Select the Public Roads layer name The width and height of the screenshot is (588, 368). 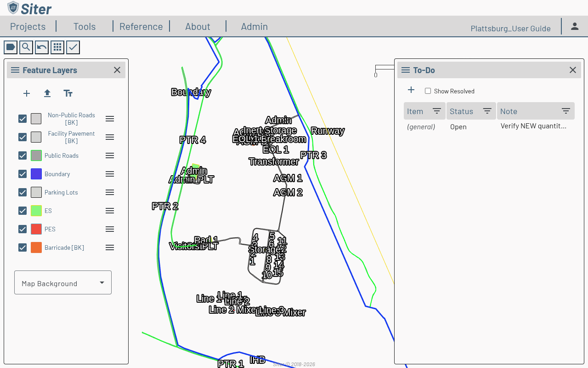pyautogui.click(x=62, y=155)
